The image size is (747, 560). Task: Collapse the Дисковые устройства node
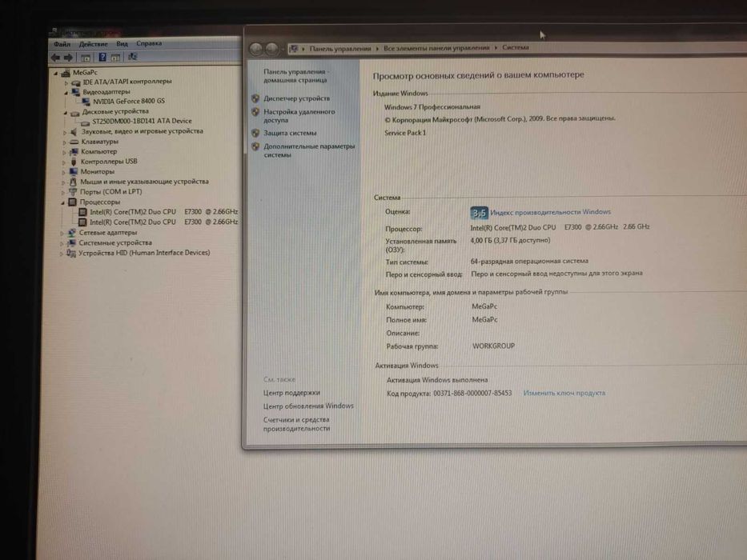(x=66, y=113)
